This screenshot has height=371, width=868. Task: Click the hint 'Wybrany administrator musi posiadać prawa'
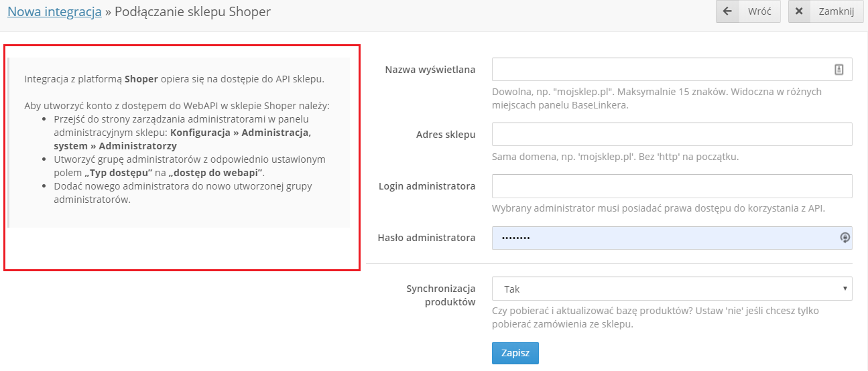[x=658, y=208]
